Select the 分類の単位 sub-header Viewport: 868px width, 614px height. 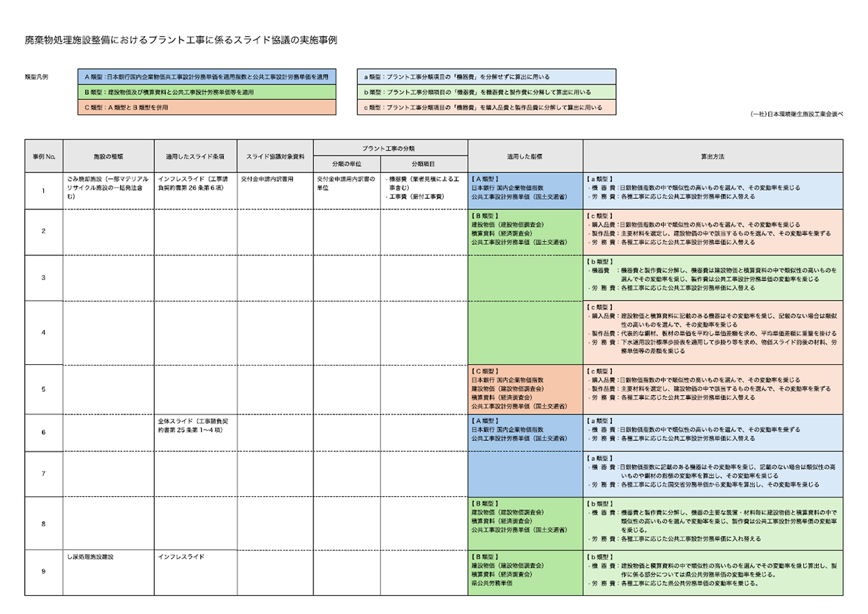tap(346, 165)
